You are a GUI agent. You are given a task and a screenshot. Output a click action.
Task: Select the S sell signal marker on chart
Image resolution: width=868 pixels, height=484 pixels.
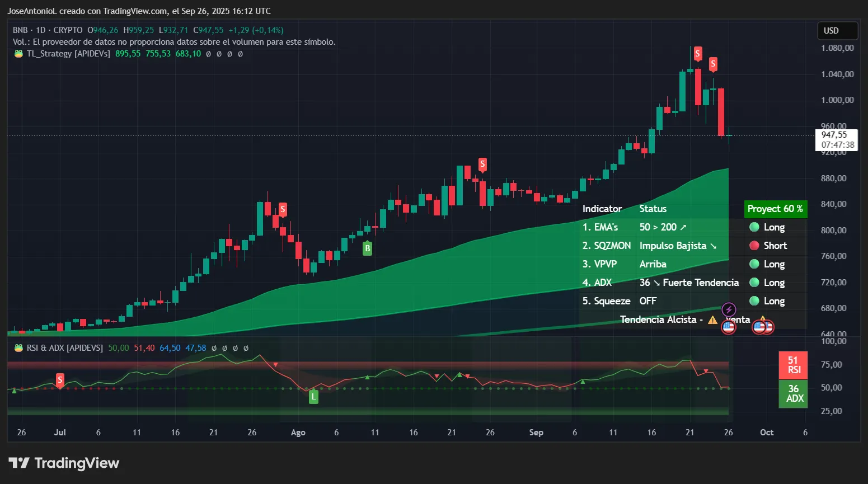[x=482, y=165]
